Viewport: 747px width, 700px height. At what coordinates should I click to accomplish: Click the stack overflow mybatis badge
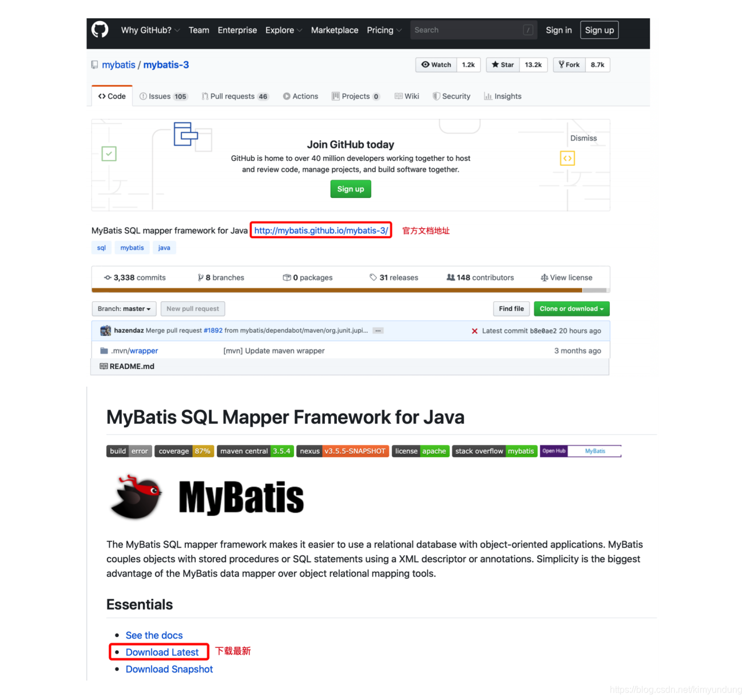click(x=495, y=451)
